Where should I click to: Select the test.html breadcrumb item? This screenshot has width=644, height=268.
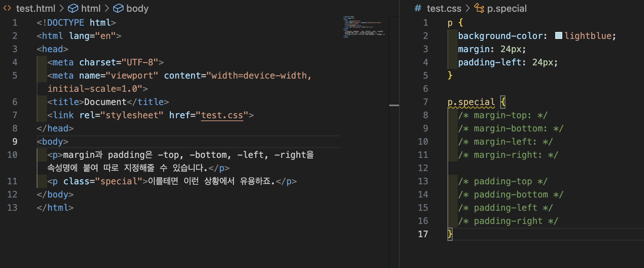pyautogui.click(x=36, y=8)
